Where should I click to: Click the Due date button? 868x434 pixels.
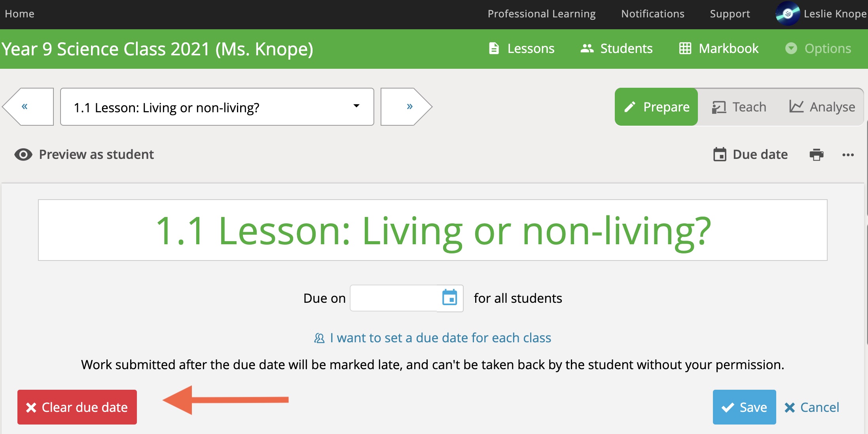[x=750, y=155]
